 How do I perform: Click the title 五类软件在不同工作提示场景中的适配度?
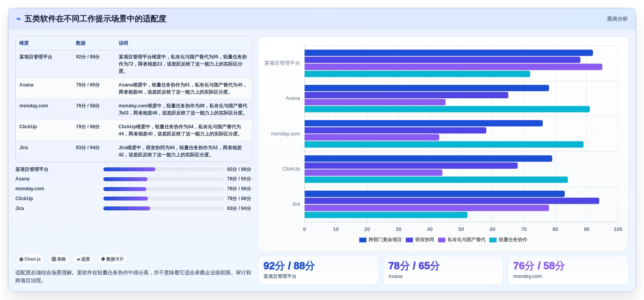click(95, 19)
